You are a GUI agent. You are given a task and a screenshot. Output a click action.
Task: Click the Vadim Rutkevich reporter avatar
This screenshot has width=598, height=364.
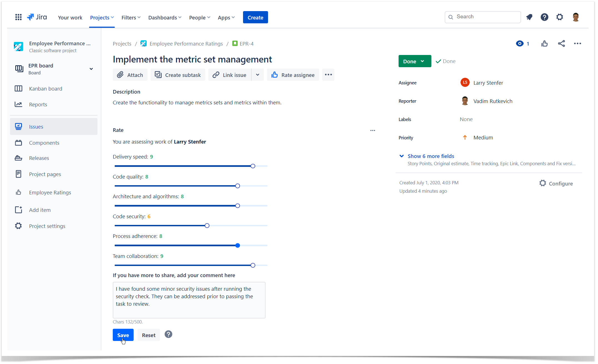click(465, 101)
